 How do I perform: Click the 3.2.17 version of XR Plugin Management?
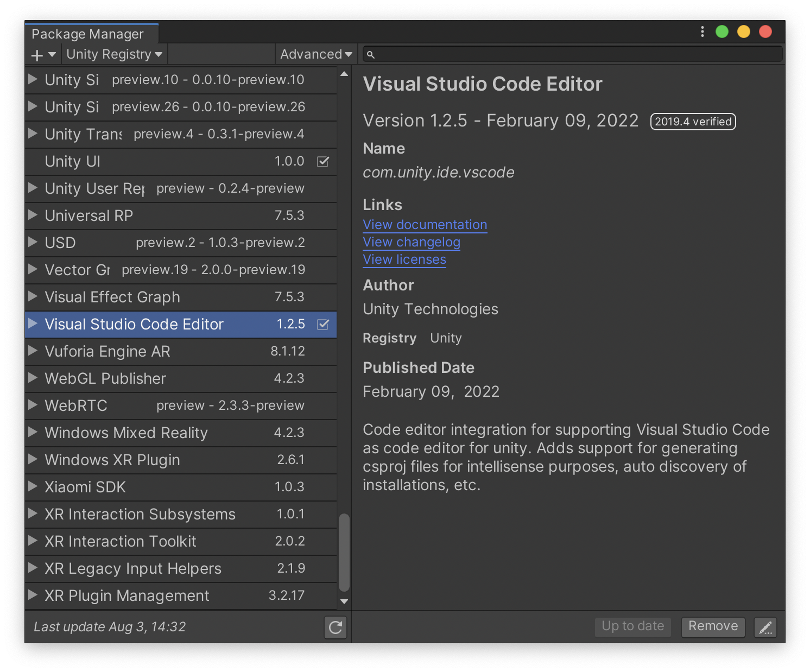point(287,595)
